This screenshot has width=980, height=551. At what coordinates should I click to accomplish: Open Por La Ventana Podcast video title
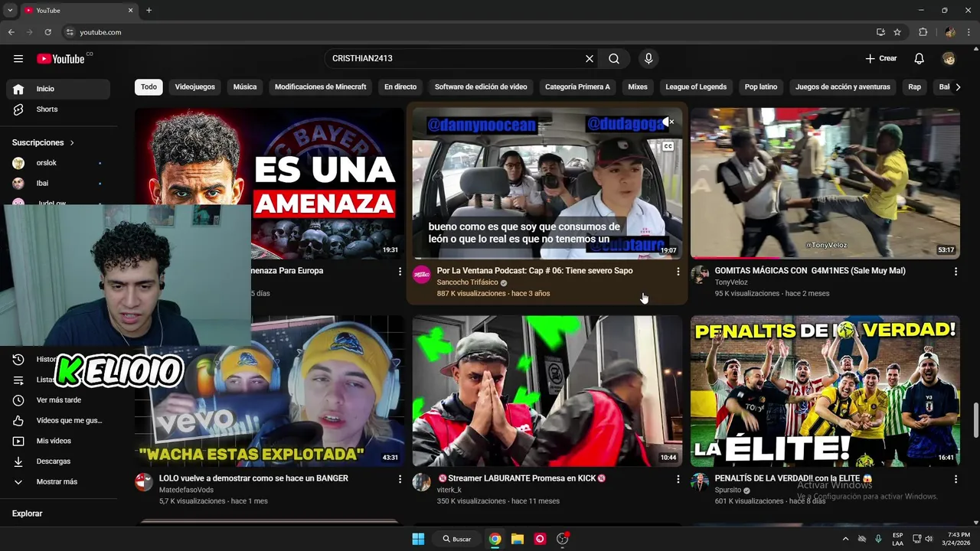click(x=534, y=271)
